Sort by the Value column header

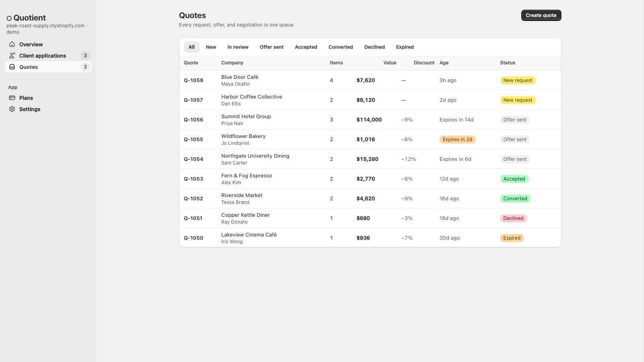[x=390, y=63]
